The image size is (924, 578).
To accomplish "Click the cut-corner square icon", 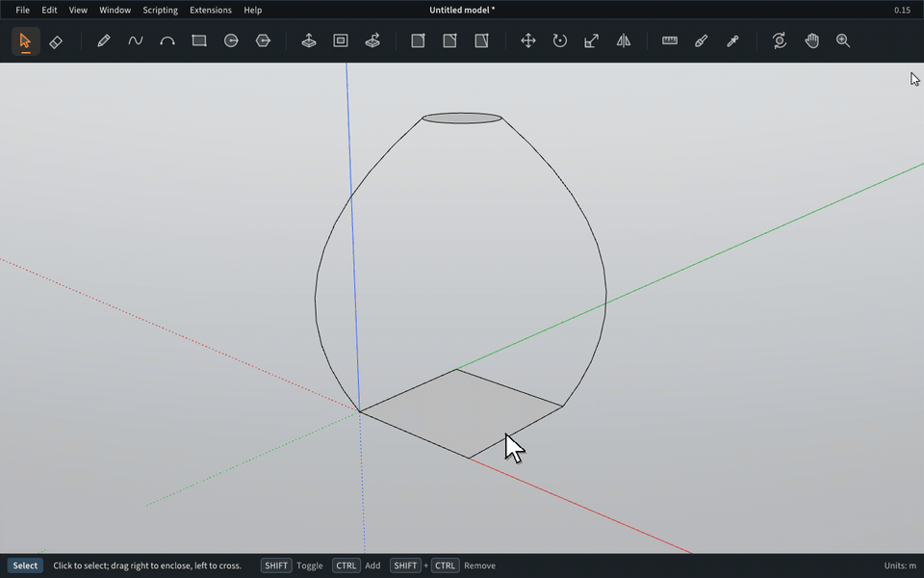I will coord(449,40).
